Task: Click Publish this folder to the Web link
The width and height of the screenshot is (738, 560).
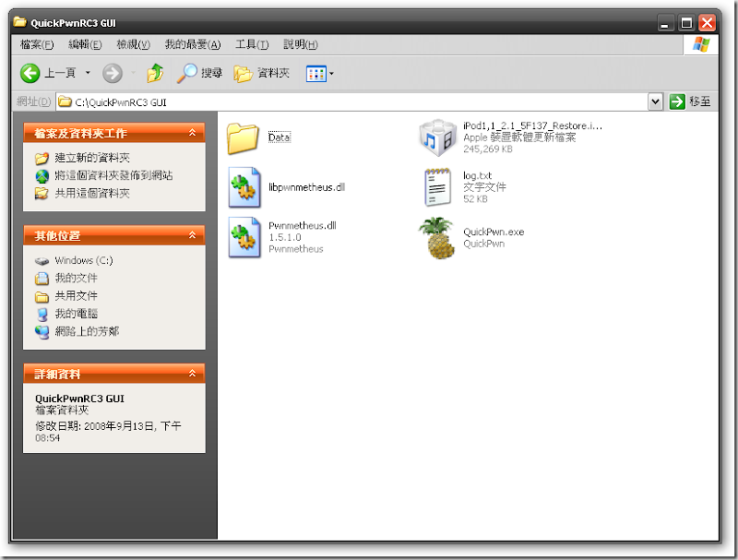Action: pos(113,175)
